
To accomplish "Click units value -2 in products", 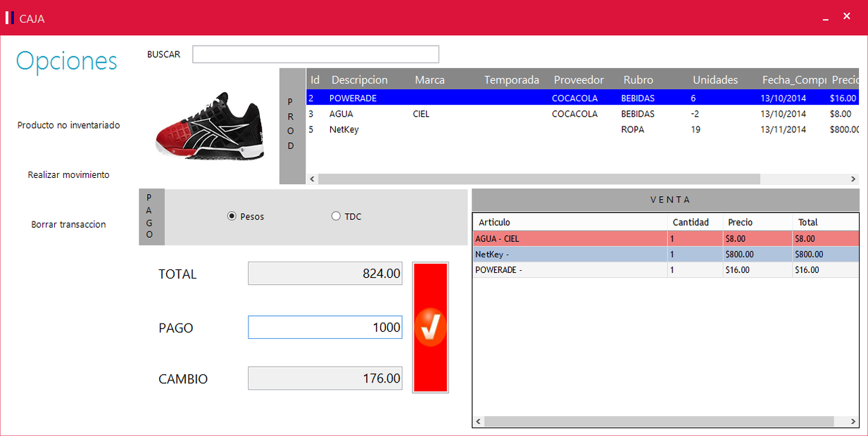I will pos(693,114).
